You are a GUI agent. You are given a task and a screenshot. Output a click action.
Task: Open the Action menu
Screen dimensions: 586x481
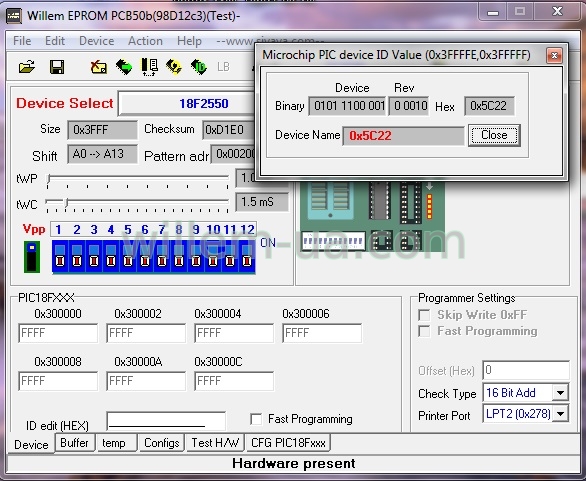point(145,41)
